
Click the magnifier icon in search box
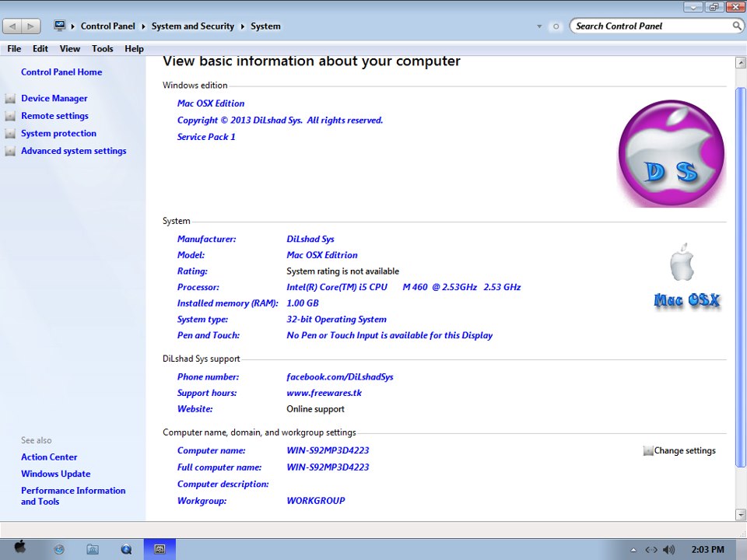(x=737, y=26)
